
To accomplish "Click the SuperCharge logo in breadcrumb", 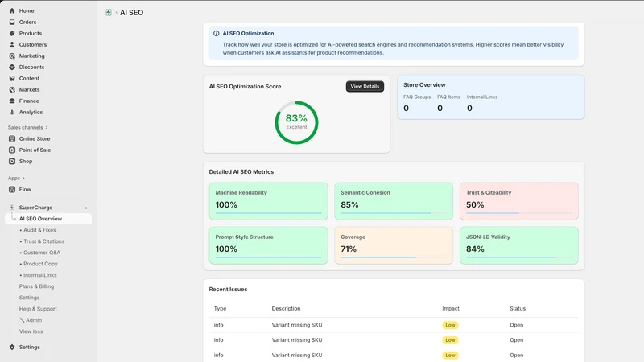I will tap(109, 13).
